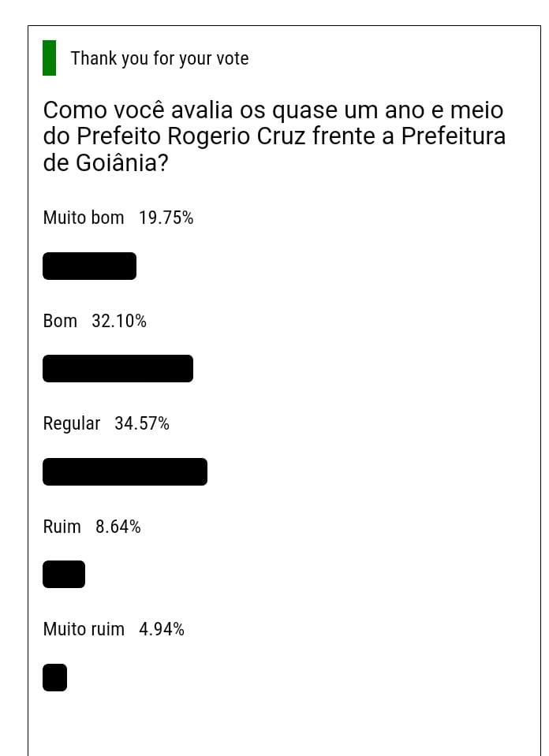Click the 'Prefeitura' word in the poll title
This screenshot has width=549, height=756.
[454, 136]
